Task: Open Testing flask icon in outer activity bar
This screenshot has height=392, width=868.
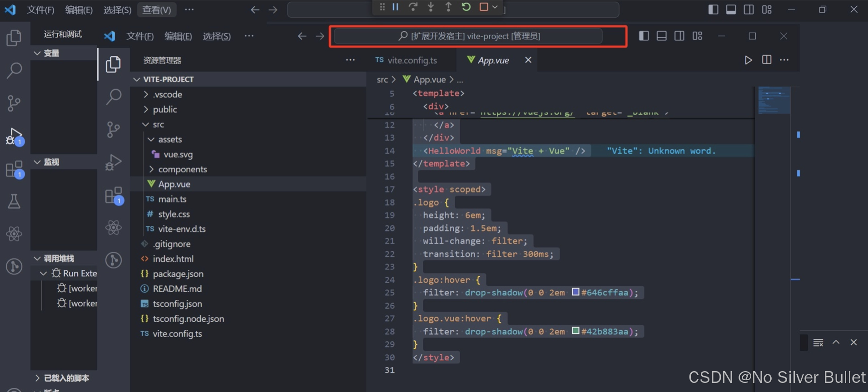Action: tap(14, 201)
